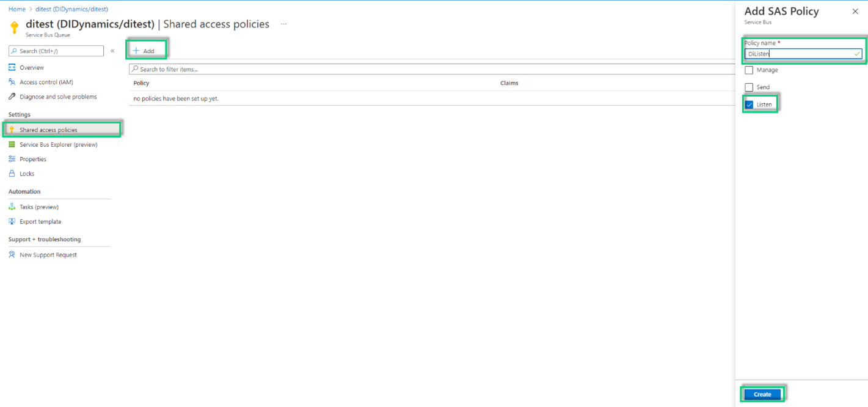Open the ellipsis more options beside title
Image resolution: width=868 pixels, height=407 pixels.
tap(283, 24)
